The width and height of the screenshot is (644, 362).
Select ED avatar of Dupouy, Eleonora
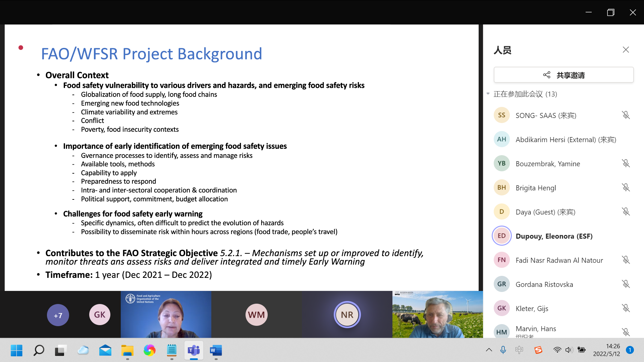501,236
